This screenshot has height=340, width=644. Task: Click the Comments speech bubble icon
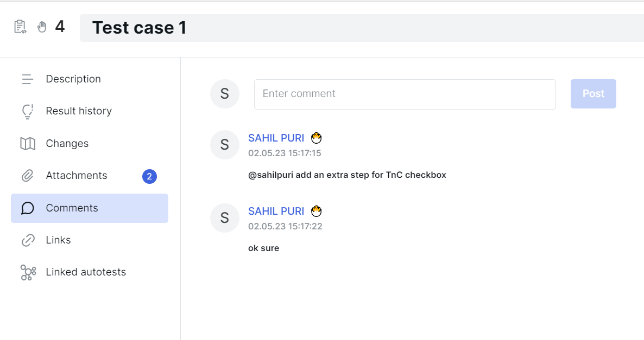tap(28, 208)
